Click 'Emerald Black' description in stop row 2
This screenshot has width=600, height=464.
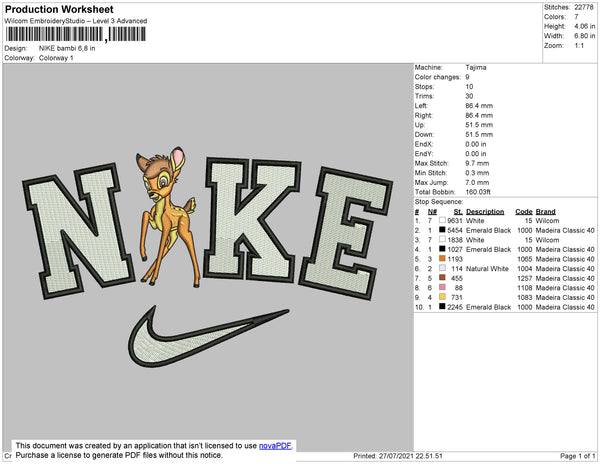click(488, 230)
